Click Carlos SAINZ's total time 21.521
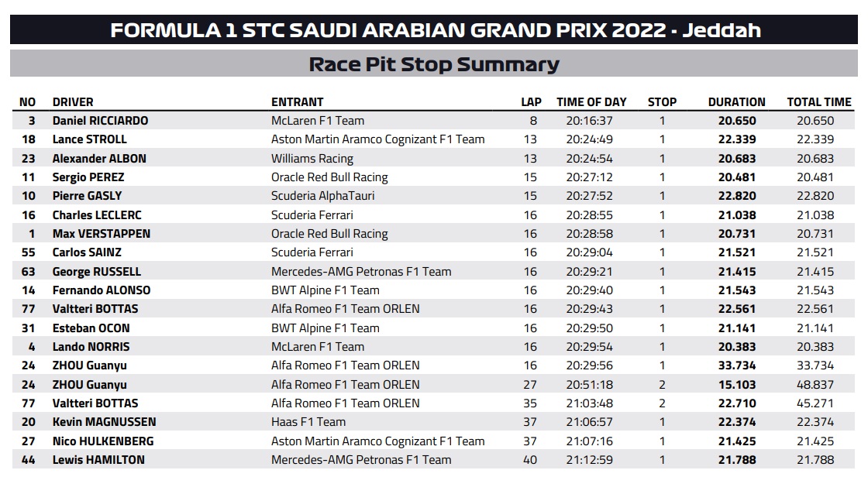 [x=815, y=252]
